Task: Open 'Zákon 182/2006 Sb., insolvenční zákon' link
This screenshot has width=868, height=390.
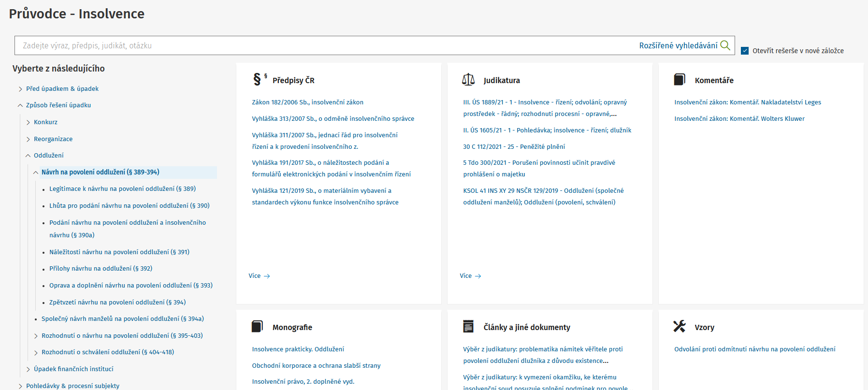Action: [307, 102]
